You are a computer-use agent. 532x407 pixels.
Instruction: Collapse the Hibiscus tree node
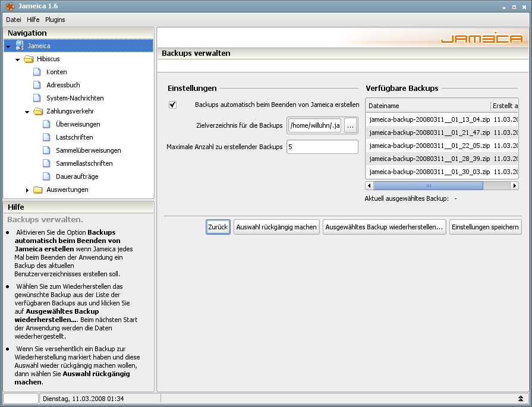(18, 59)
